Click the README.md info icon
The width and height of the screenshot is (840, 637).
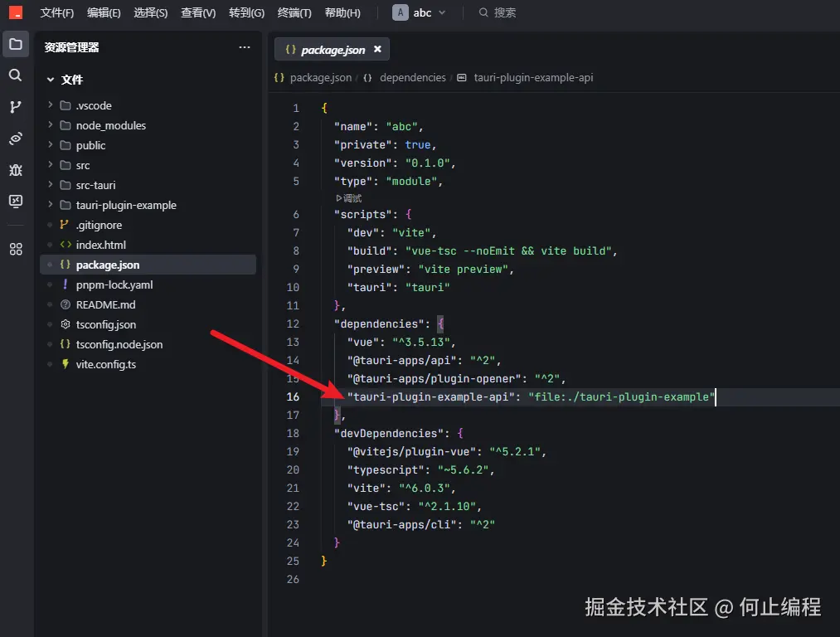66,305
